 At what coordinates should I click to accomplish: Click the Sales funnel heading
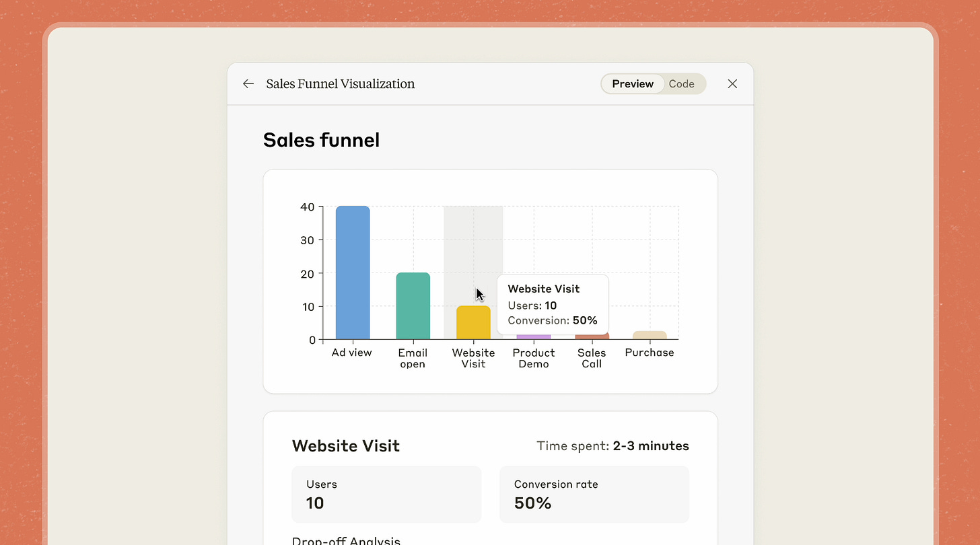pyautogui.click(x=321, y=140)
